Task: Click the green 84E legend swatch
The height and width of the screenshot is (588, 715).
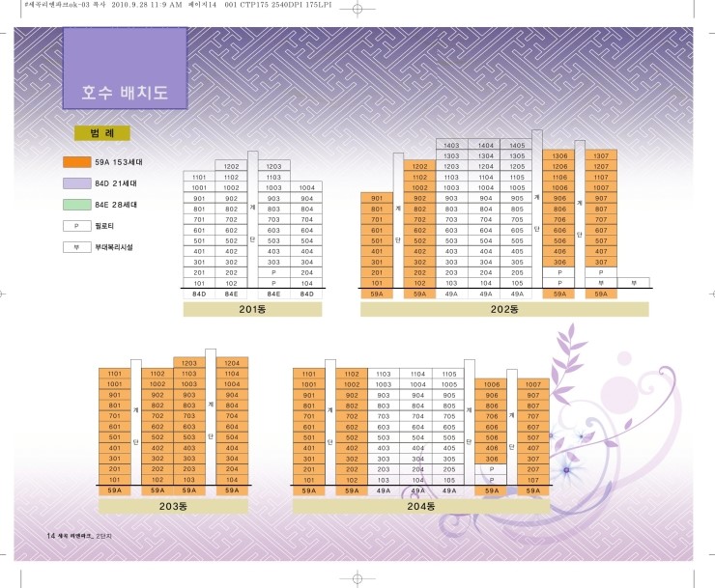Action: pyautogui.click(x=77, y=205)
